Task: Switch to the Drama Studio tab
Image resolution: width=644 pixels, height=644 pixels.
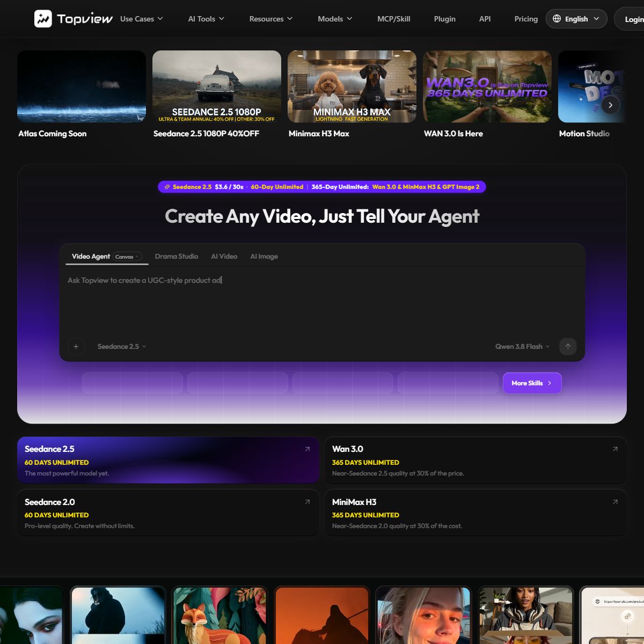Action: [177, 257]
